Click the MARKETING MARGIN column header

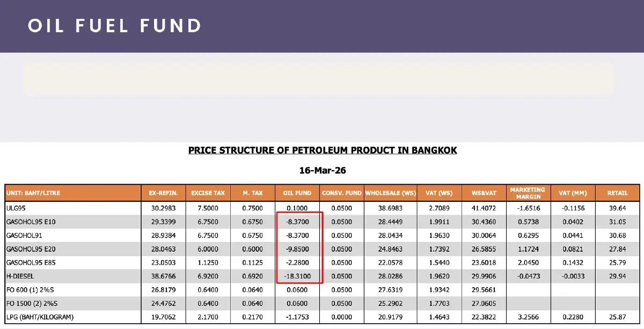pos(527,193)
